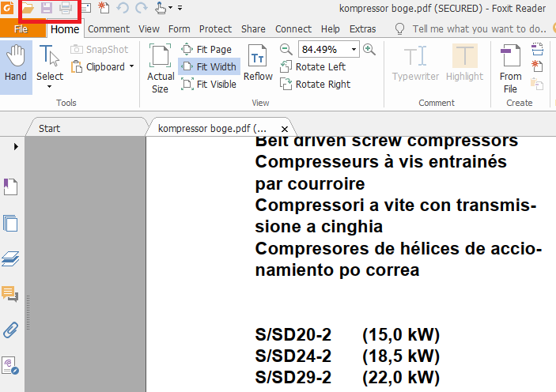The height and width of the screenshot is (392, 556).
Task: Click the text '(18,5 kW)' in the document
Action: [401, 356]
